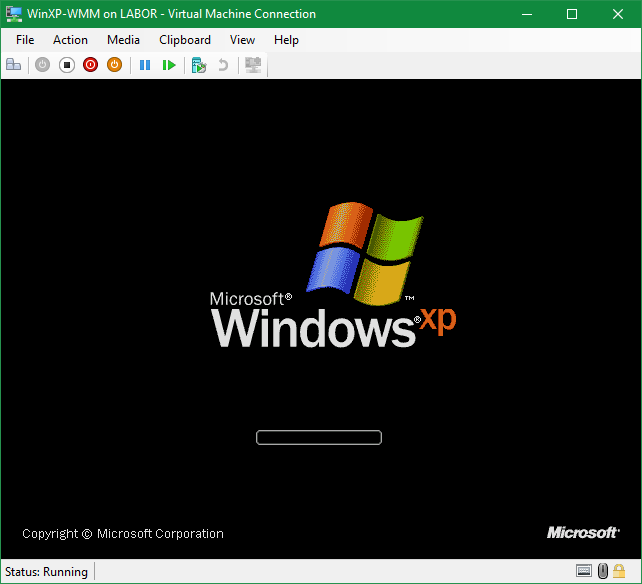The image size is (642, 584).
Task: Open the View menu
Action: pos(242,40)
